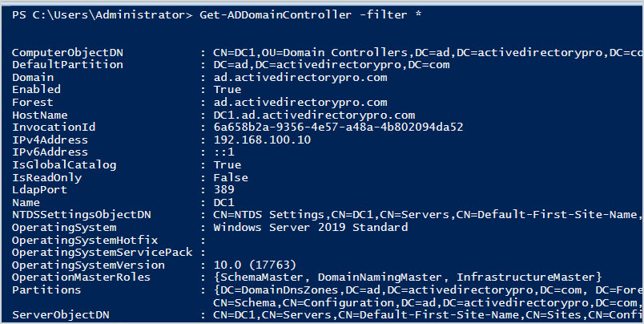The image size is (644, 324).
Task: Click the ServerObjectDN value text
Action: pos(429,315)
